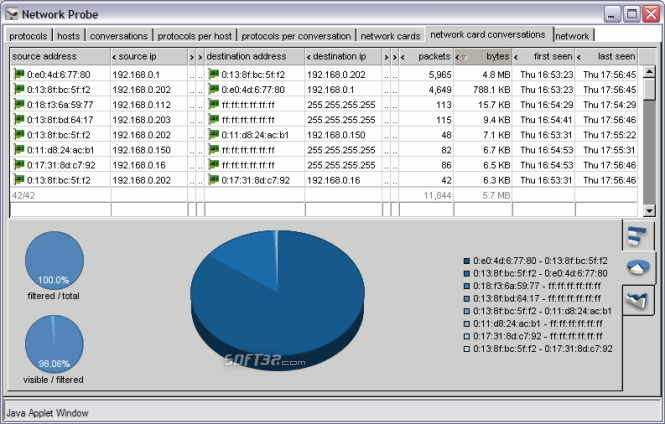Click source card icon for 0:18:f3:6a:59:77
665x424 pixels.
coord(19,104)
